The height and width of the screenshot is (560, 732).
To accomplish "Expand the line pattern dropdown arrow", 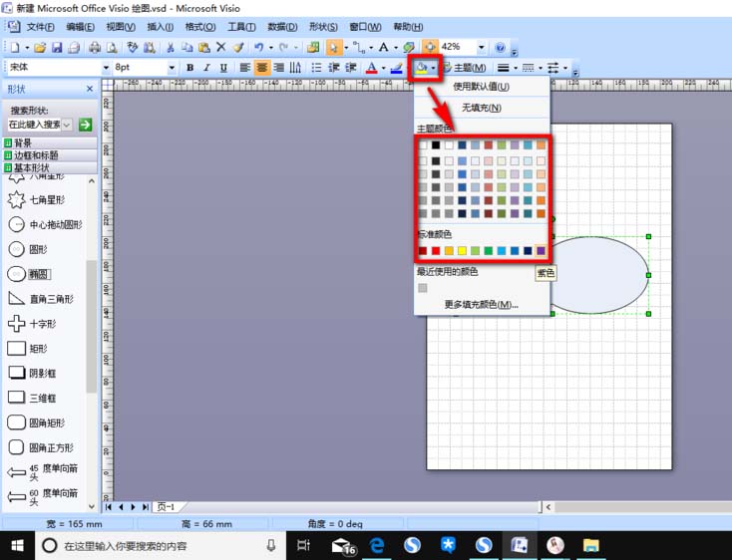I will point(541,68).
